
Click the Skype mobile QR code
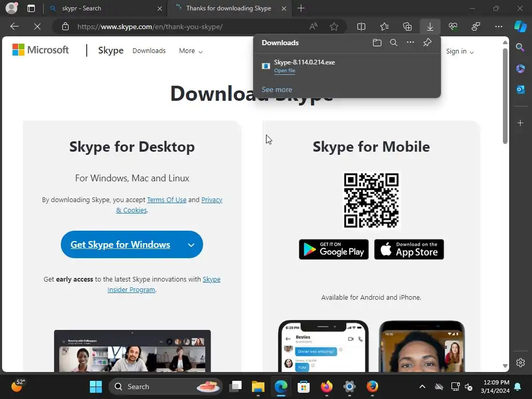coord(371,200)
